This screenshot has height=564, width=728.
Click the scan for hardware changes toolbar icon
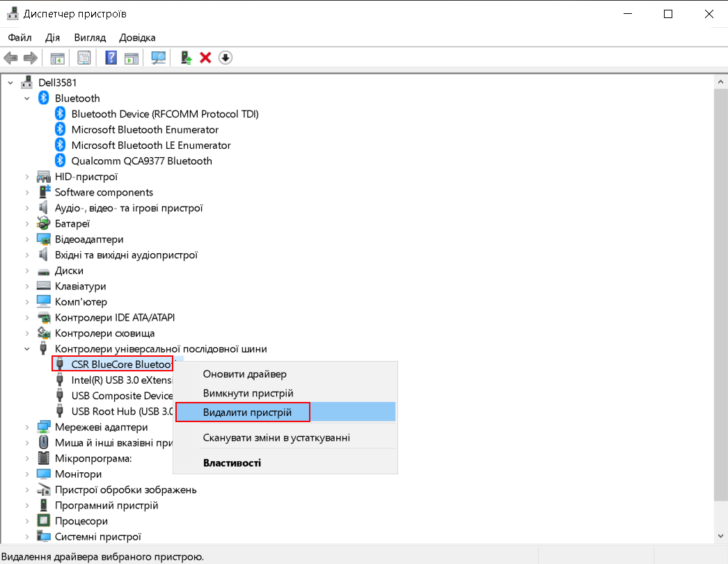pyautogui.click(x=159, y=58)
